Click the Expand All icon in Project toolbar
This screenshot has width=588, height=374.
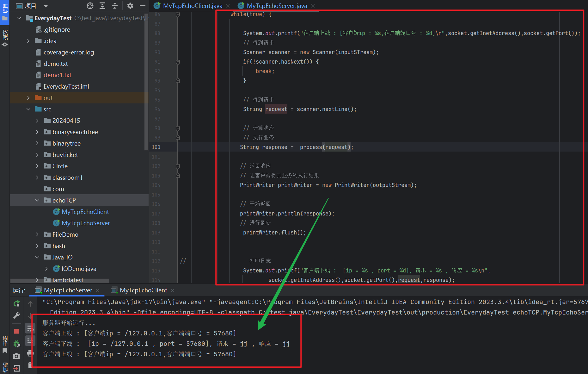tap(102, 6)
